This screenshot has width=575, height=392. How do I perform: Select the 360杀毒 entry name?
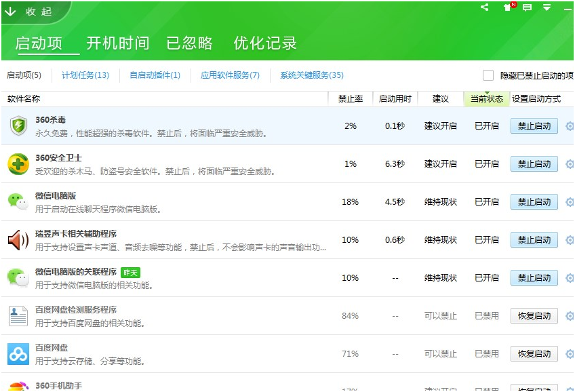[51, 120]
